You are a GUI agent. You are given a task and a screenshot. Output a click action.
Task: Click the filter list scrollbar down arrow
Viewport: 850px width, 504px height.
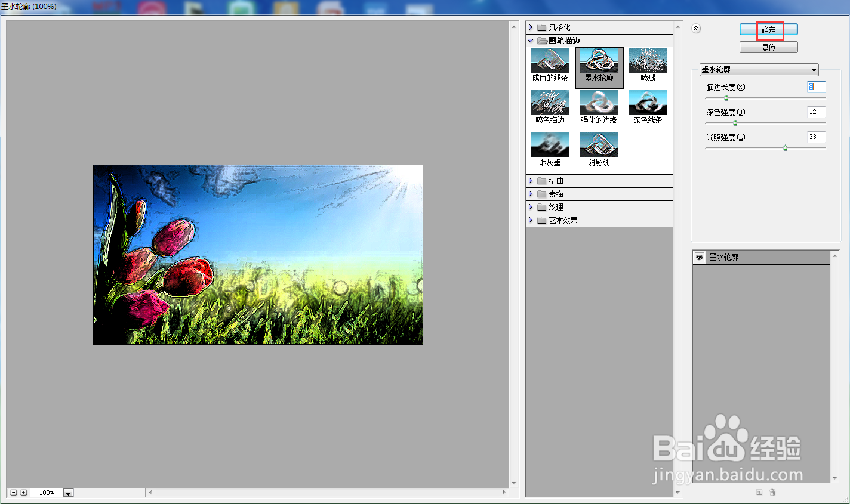click(677, 493)
